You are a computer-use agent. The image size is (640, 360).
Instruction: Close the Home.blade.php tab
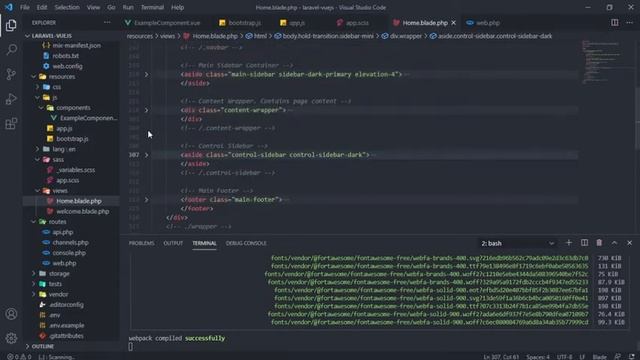click(x=453, y=23)
